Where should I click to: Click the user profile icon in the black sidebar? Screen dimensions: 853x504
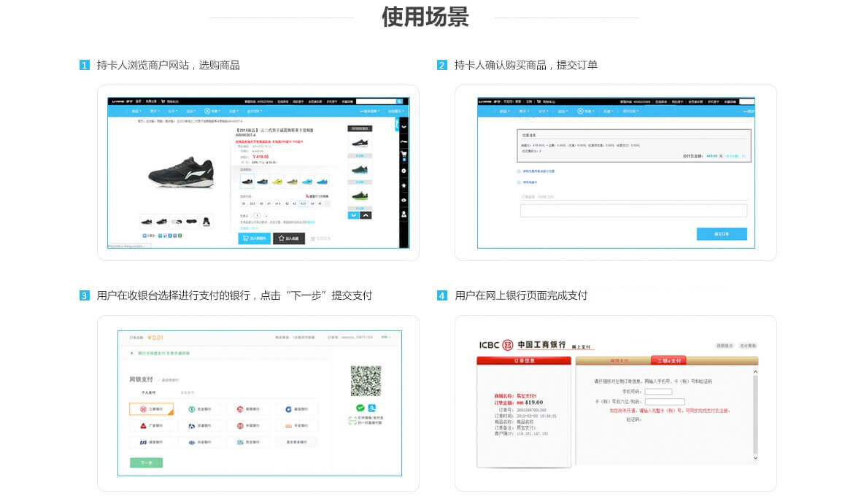point(404,214)
